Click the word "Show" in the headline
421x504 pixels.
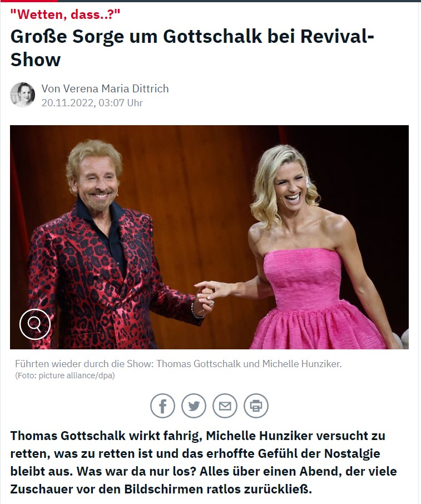coord(36,60)
